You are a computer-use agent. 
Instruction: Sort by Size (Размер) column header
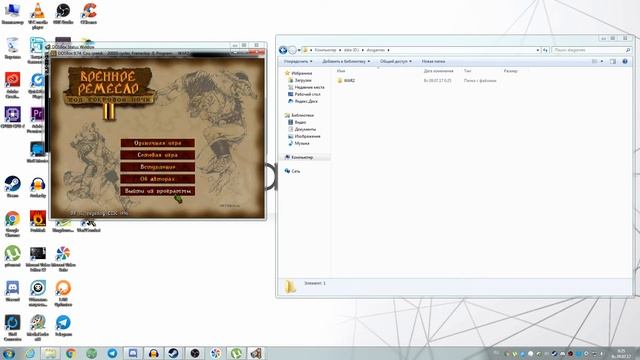[x=511, y=71]
